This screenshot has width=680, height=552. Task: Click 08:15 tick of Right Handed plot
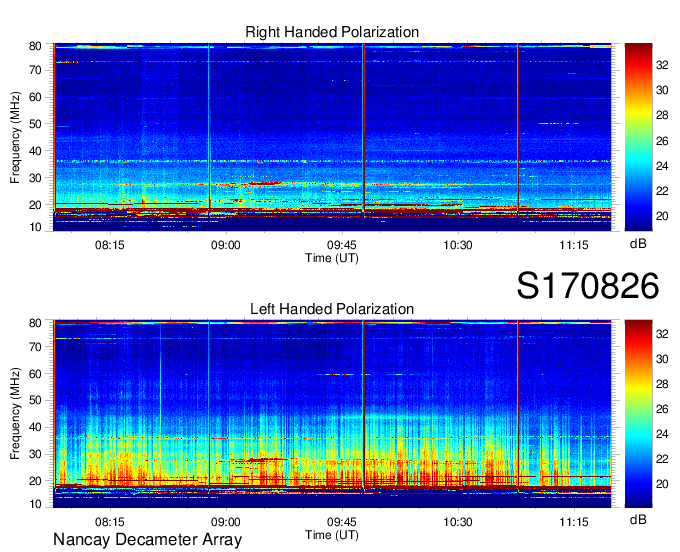[109, 245]
